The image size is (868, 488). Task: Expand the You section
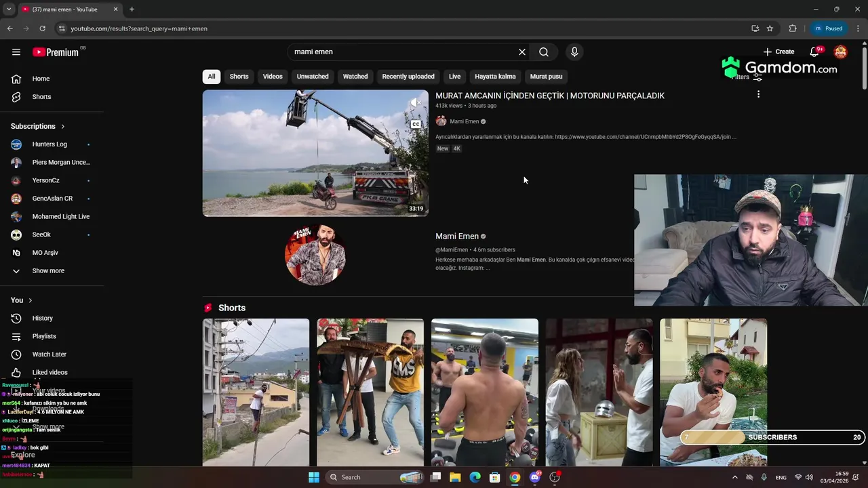pos(22,300)
